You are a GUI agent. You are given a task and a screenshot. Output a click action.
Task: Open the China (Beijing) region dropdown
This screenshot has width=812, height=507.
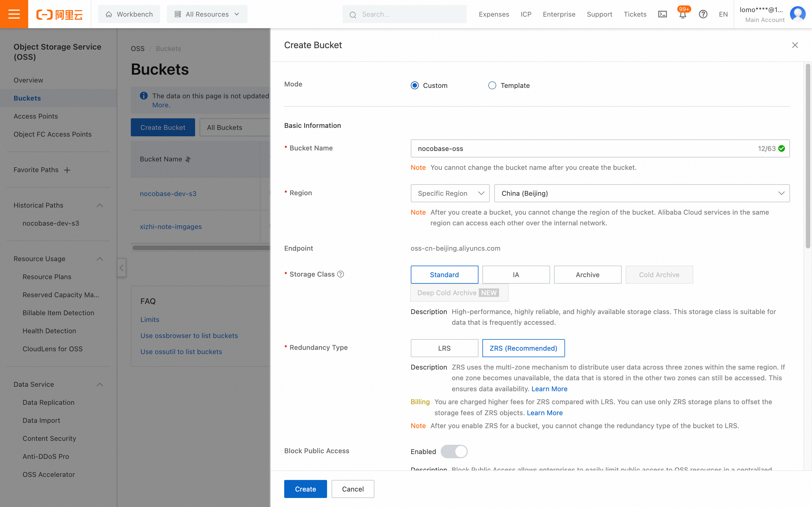[641, 194]
